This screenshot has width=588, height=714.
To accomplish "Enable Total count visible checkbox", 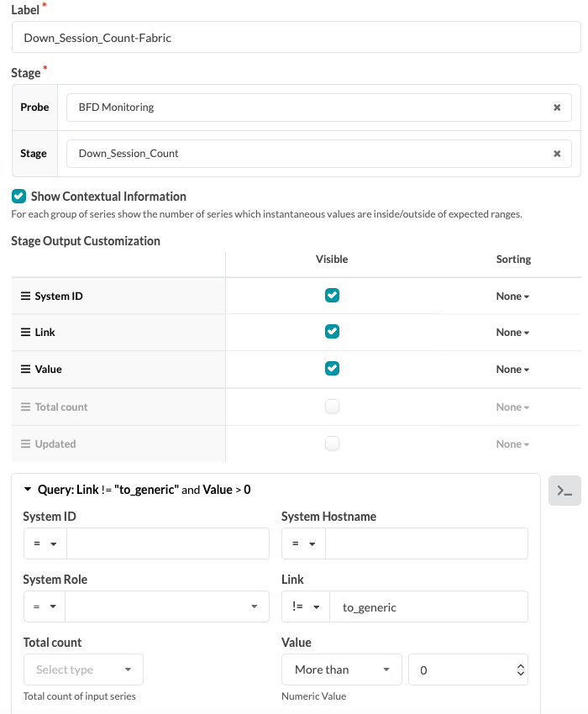I will tap(332, 407).
